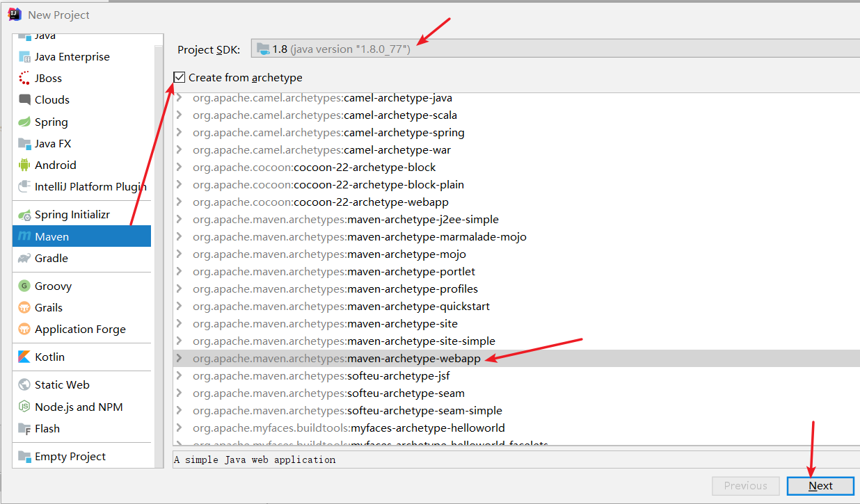
Task: Select the Clouds project type icon
Action: pyautogui.click(x=24, y=100)
